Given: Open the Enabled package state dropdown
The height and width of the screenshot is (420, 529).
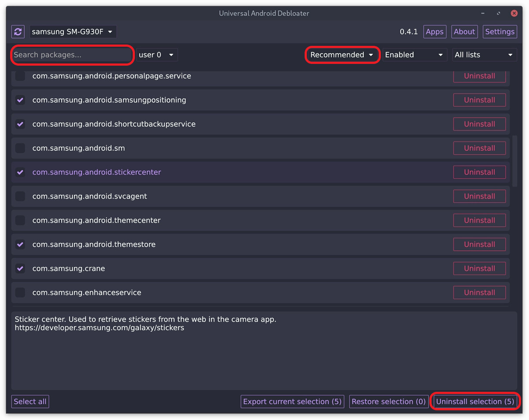Looking at the screenshot, I should pos(414,55).
